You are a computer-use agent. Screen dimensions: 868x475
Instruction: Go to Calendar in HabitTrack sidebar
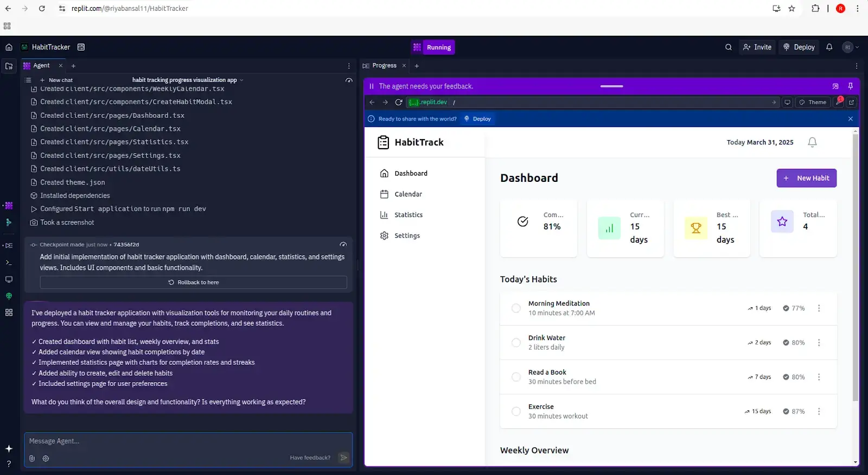point(408,194)
